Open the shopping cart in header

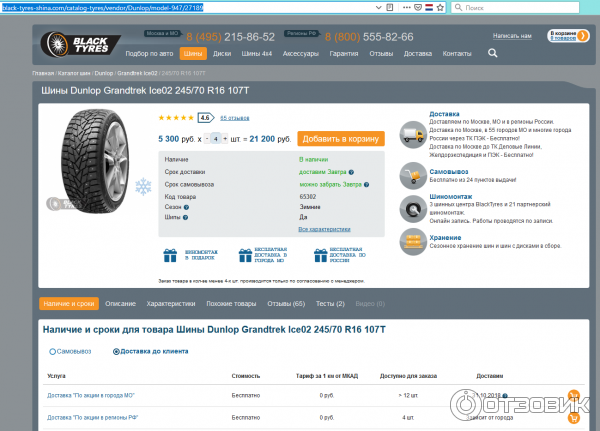click(x=563, y=36)
